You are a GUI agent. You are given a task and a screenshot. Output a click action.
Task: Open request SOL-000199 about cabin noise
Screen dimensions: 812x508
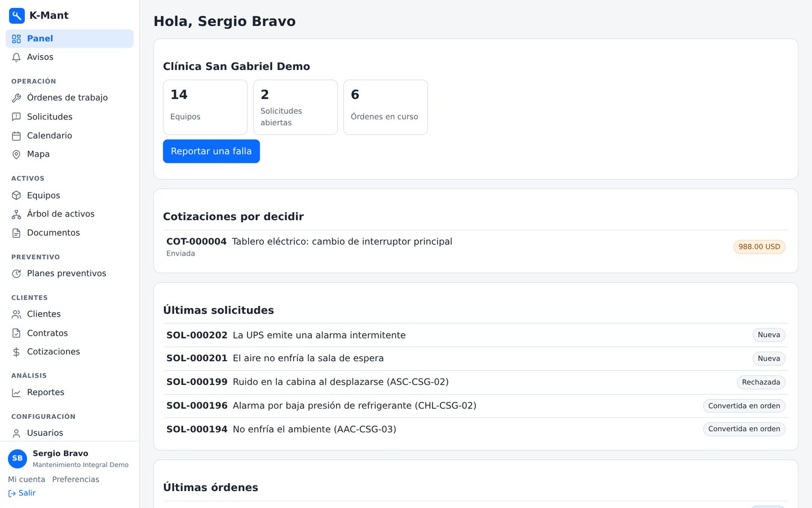click(476, 382)
